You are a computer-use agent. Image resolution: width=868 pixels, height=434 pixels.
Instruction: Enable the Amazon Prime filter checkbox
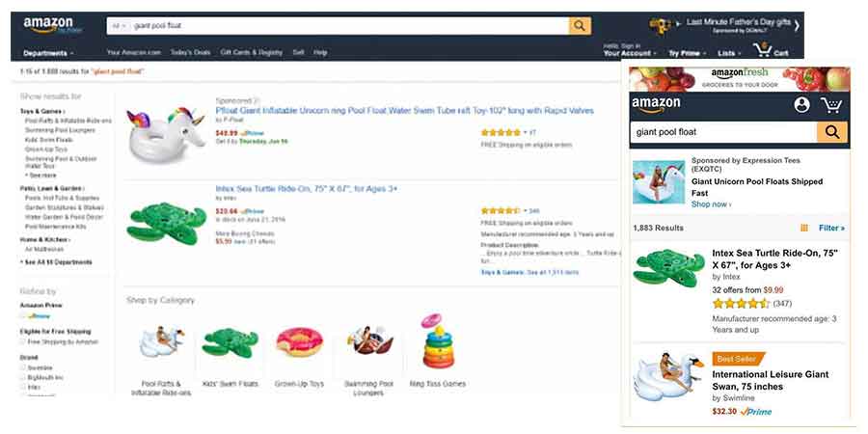(x=23, y=315)
